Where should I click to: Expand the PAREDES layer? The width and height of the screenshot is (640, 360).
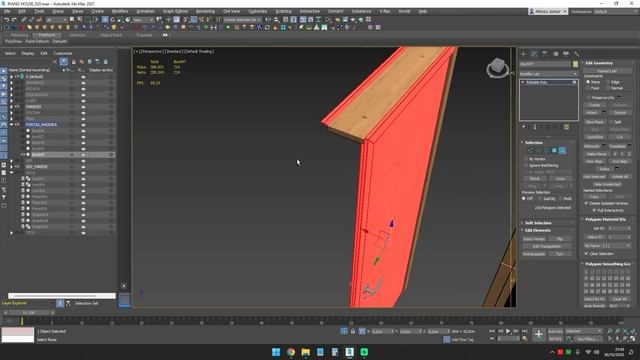(x=11, y=107)
